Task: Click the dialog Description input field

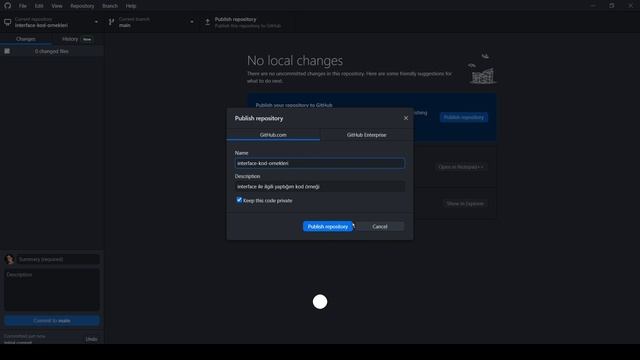Action: coord(320,187)
